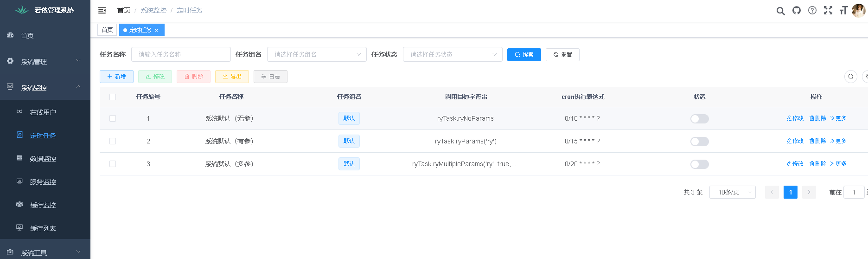
Task: Click the sidebar collapse hamburger icon
Action: click(102, 10)
